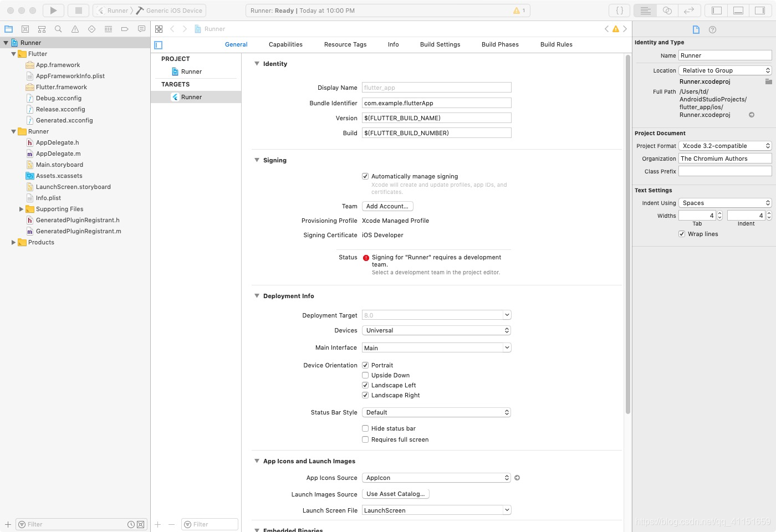
Task: Toggle the Utilities panel visibility
Action: (x=760, y=11)
